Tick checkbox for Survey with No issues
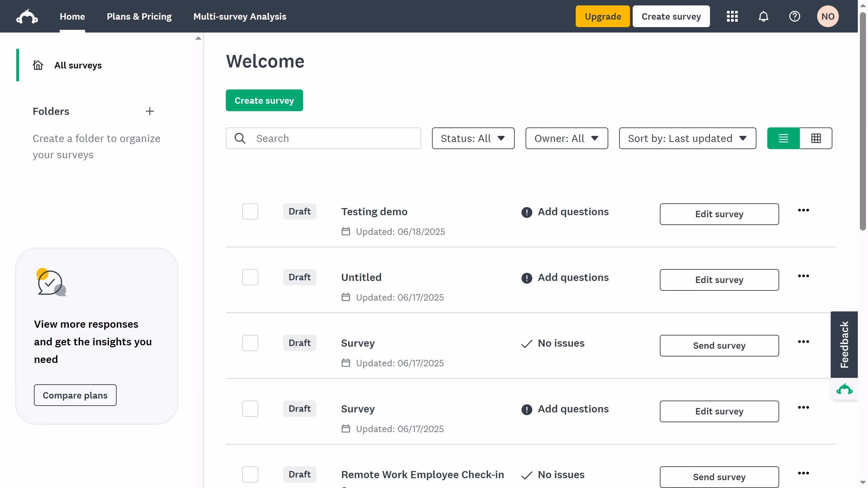Viewport: 868px width, 488px height. 250,343
